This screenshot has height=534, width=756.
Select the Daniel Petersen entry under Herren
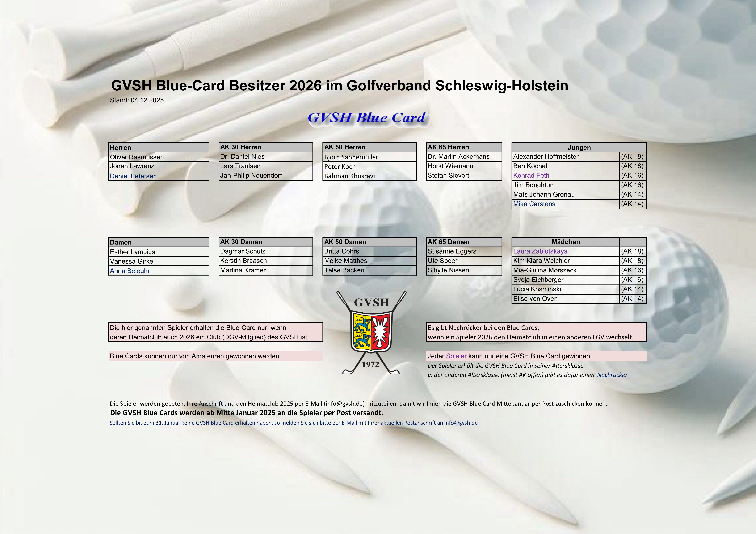coord(133,176)
